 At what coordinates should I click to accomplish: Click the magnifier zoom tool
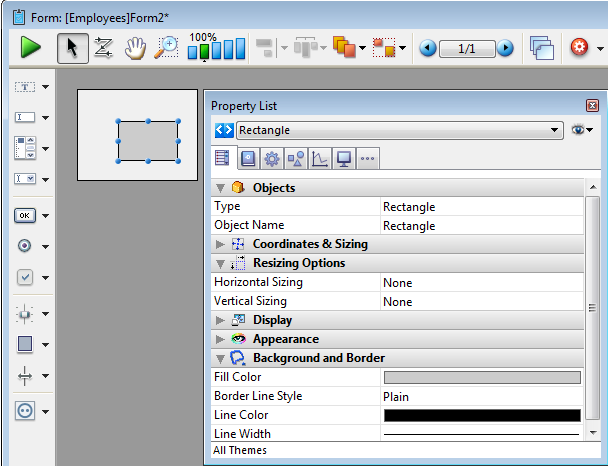pos(166,47)
